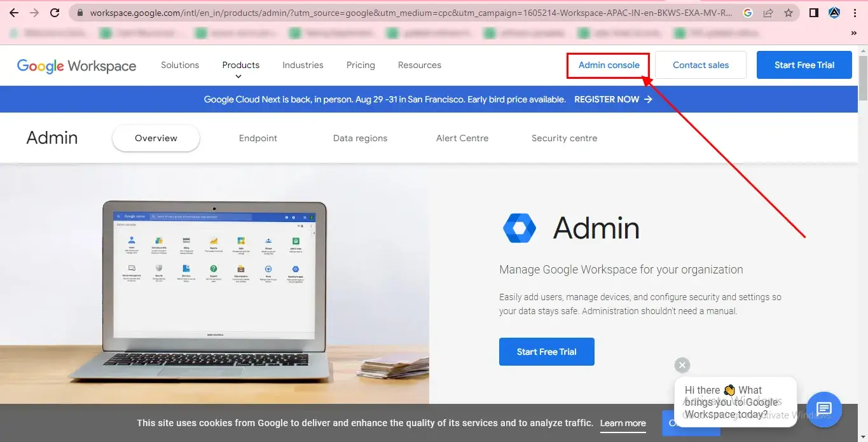Click the Admin console button
The width and height of the screenshot is (868, 442).
coord(609,65)
